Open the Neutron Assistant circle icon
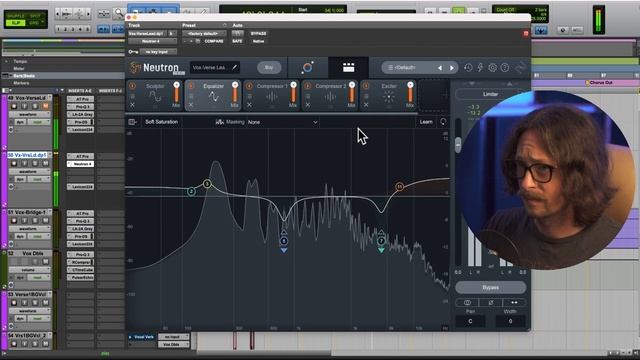 point(307,67)
